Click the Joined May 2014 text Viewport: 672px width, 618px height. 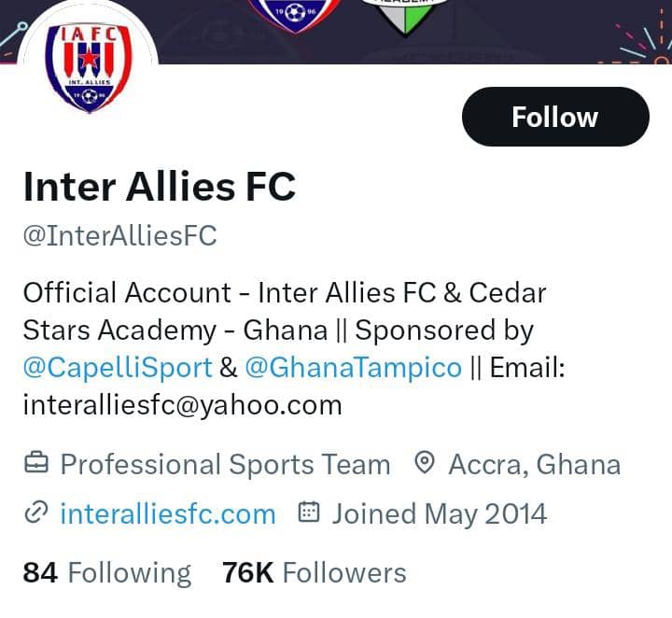tap(439, 513)
